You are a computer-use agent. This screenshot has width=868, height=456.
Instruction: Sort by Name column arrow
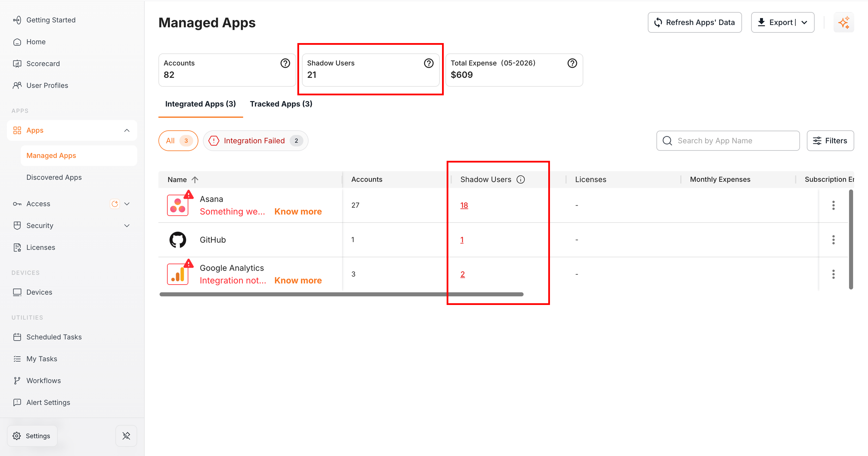[195, 180]
